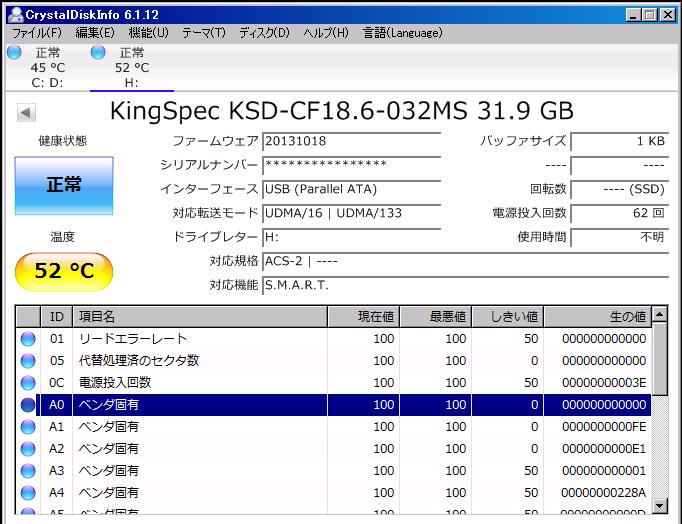Click scrollbar down arrow of attribute list
This screenshot has height=524, width=682.
tap(660, 506)
